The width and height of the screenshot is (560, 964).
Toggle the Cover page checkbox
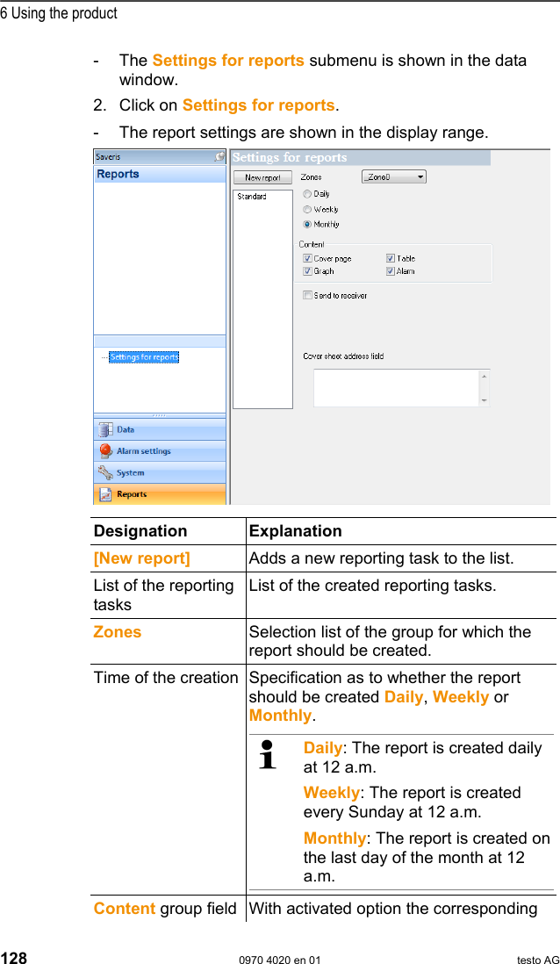(307, 259)
